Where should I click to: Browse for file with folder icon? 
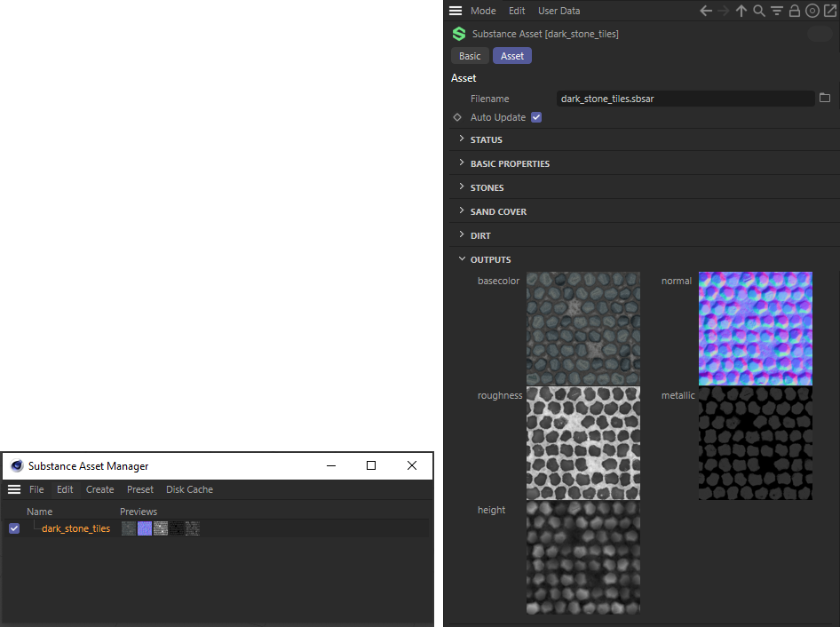point(825,98)
